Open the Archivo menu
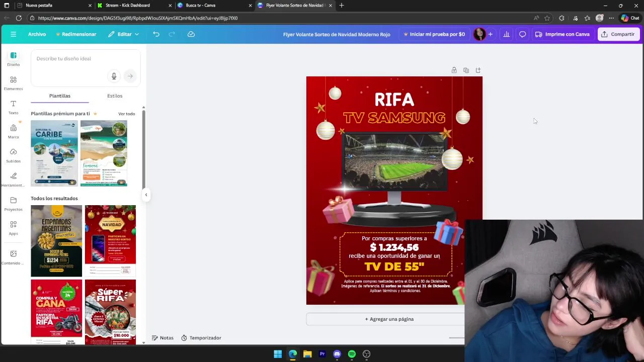Screen dimensions: 644x362 click(37, 34)
